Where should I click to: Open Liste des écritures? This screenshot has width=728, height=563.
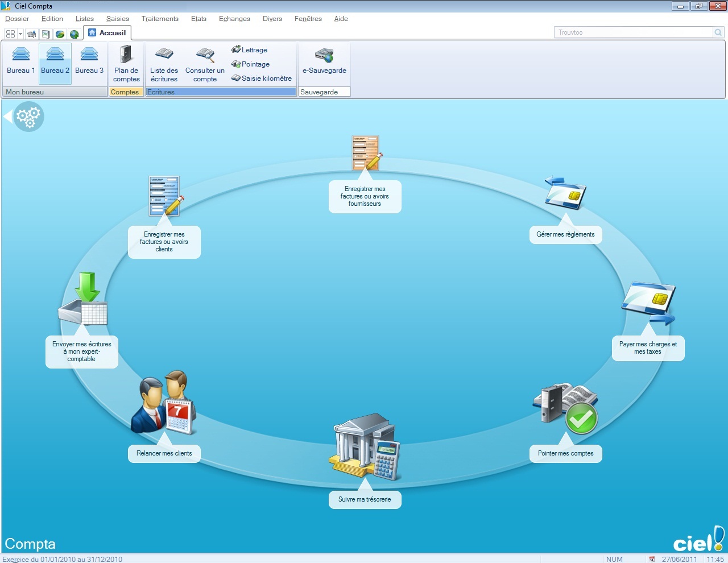(x=164, y=64)
